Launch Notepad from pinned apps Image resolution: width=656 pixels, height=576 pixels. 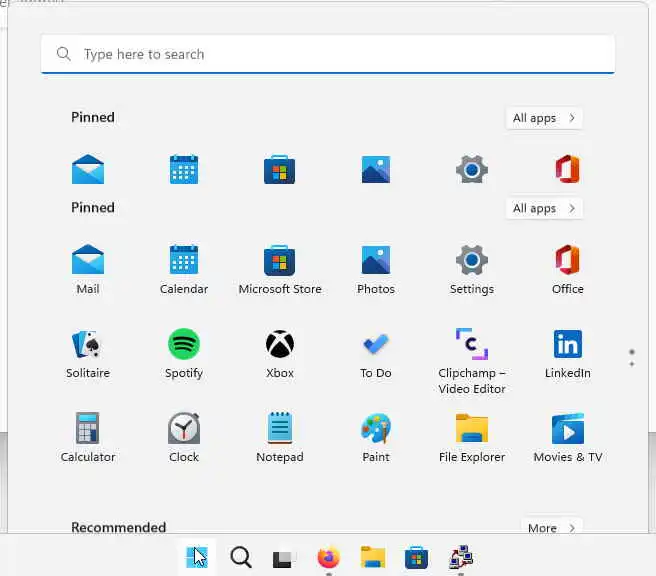pyautogui.click(x=279, y=438)
